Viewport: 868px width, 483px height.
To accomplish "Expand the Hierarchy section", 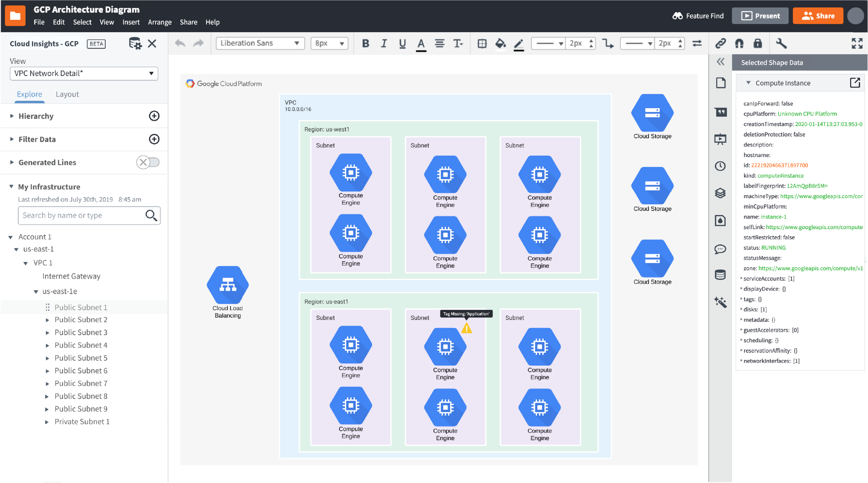I will [x=12, y=116].
